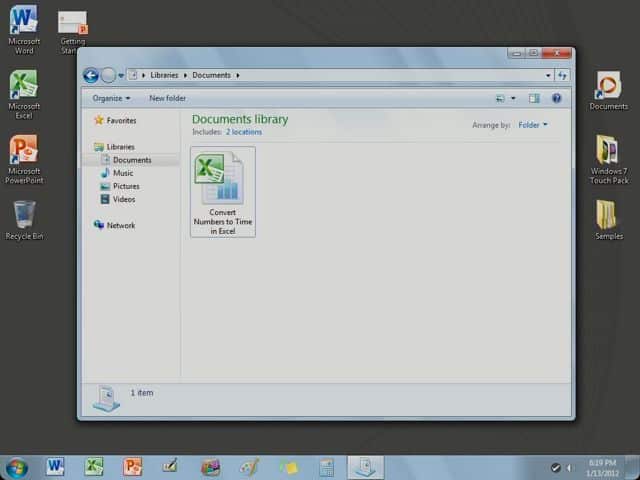640x480 pixels.
Task: Click the Explorer Forward arrow button
Action: pos(108,76)
